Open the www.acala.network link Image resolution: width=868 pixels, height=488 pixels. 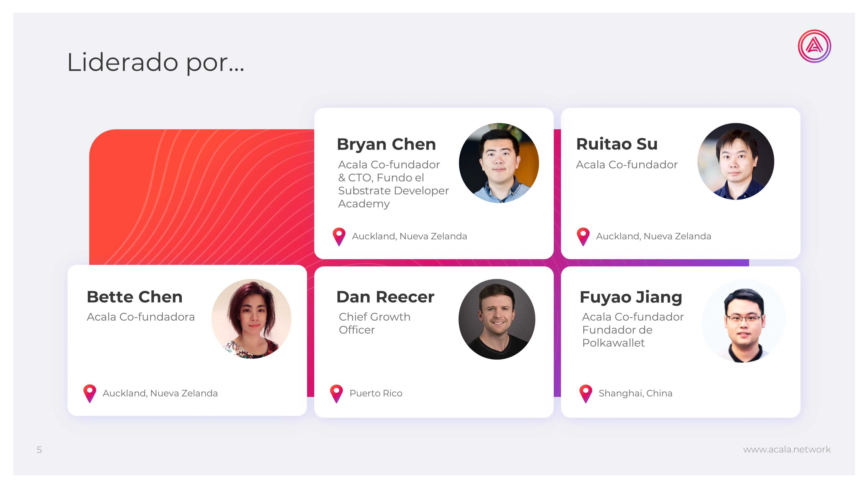click(x=787, y=449)
